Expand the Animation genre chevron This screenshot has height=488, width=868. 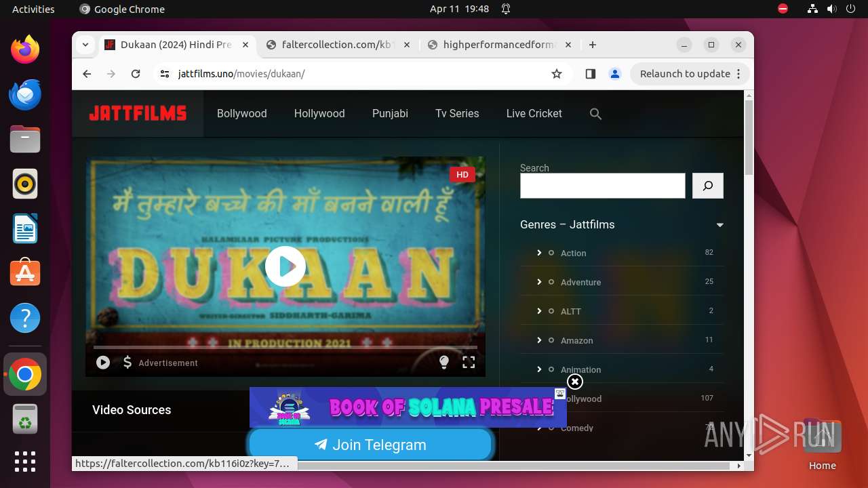pos(539,369)
